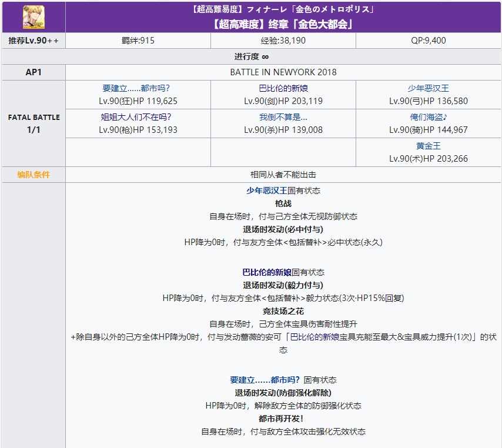This screenshot has width=502, height=448.
Task: Open enemy link 我倒不算是…
Action: tap(283, 117)
